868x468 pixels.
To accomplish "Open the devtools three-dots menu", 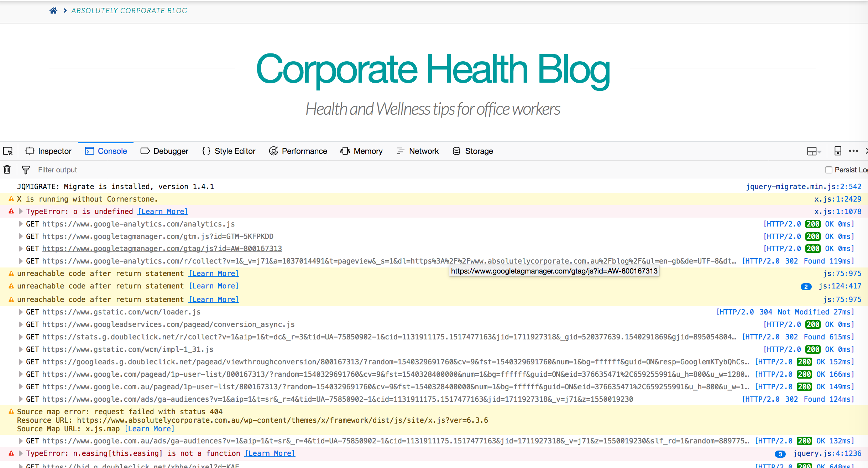I will (x=853, y=151).
